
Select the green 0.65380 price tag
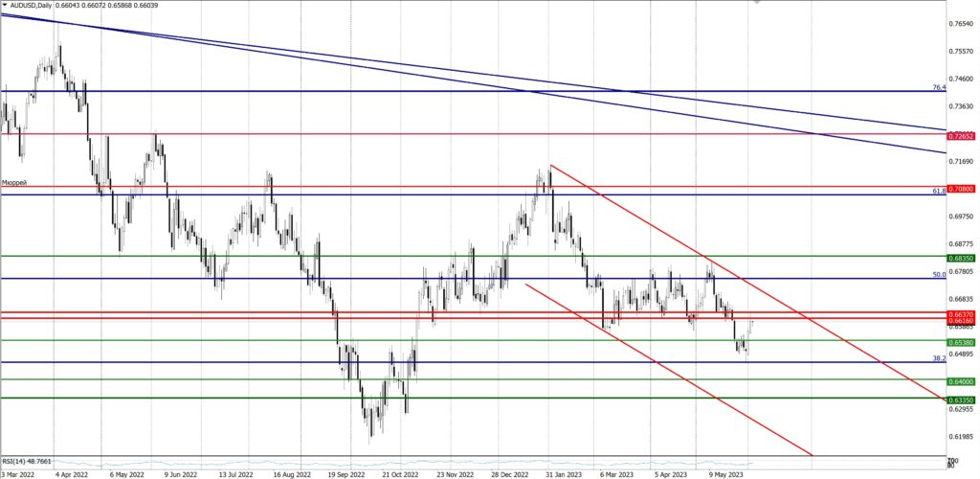point(961,341)
